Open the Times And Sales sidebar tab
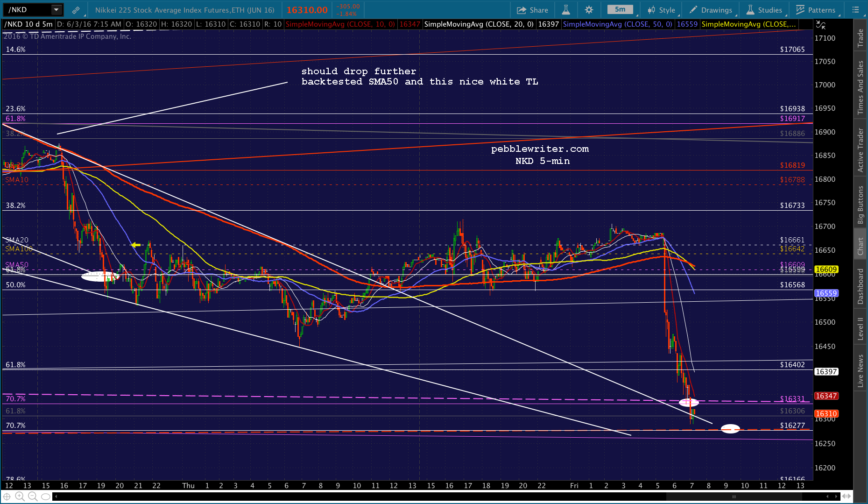This screenshot has height=504, width=868. click(861, 88)
